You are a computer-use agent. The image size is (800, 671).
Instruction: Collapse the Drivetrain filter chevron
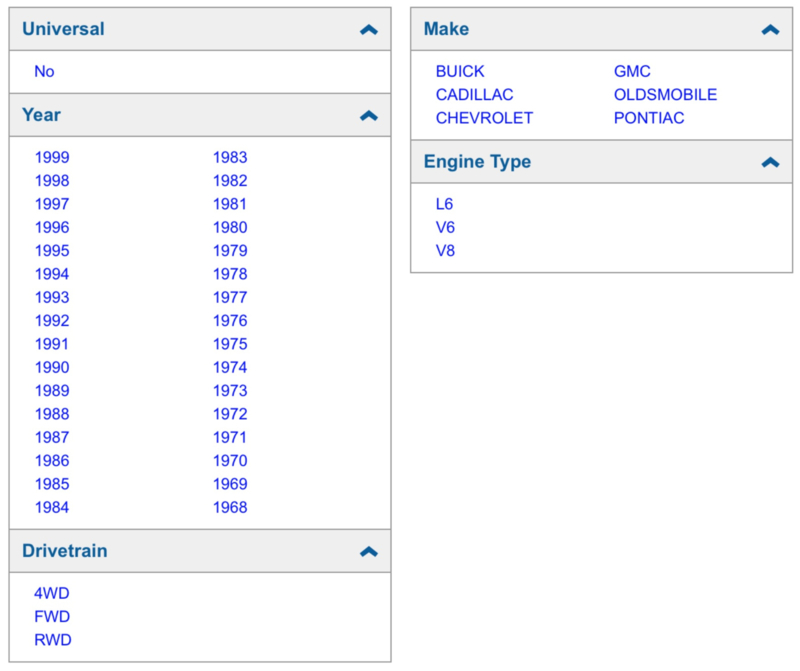click(x=368, y=552)
